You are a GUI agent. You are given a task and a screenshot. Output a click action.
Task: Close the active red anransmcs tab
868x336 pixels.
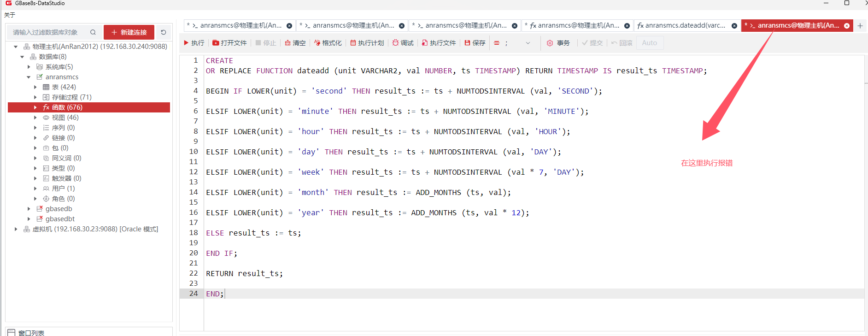tap(847, 26)
